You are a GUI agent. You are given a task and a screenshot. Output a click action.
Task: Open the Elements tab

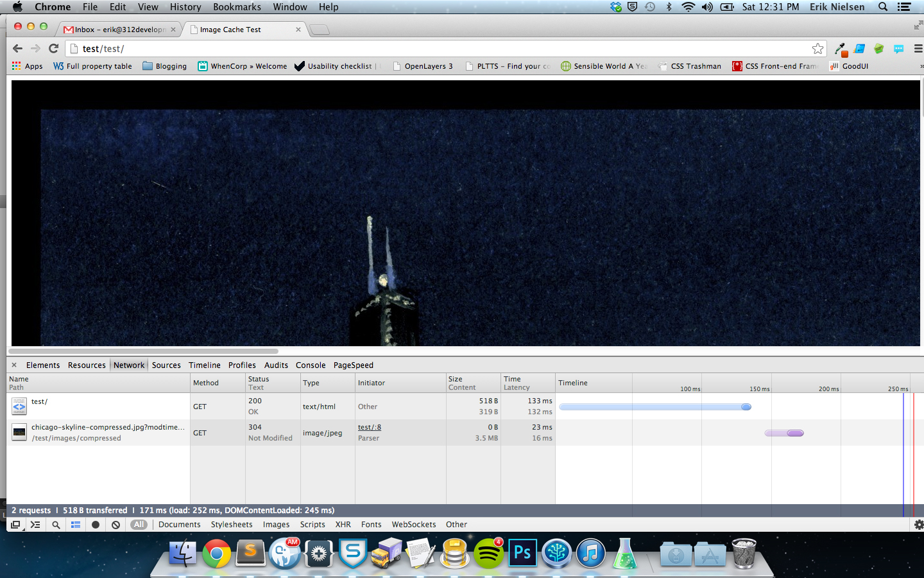click(x=43, y=365)
